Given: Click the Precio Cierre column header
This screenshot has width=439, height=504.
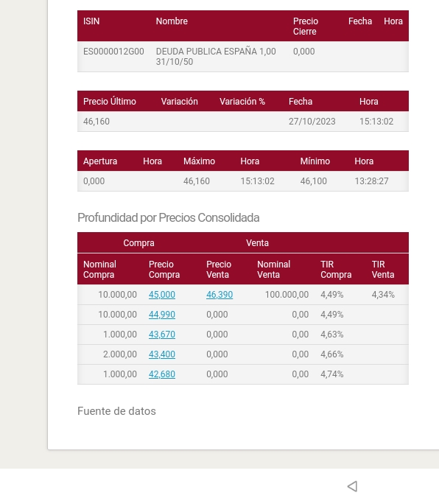Looking at the screenshot, I should pyautogui.click(x=306, y=27).
